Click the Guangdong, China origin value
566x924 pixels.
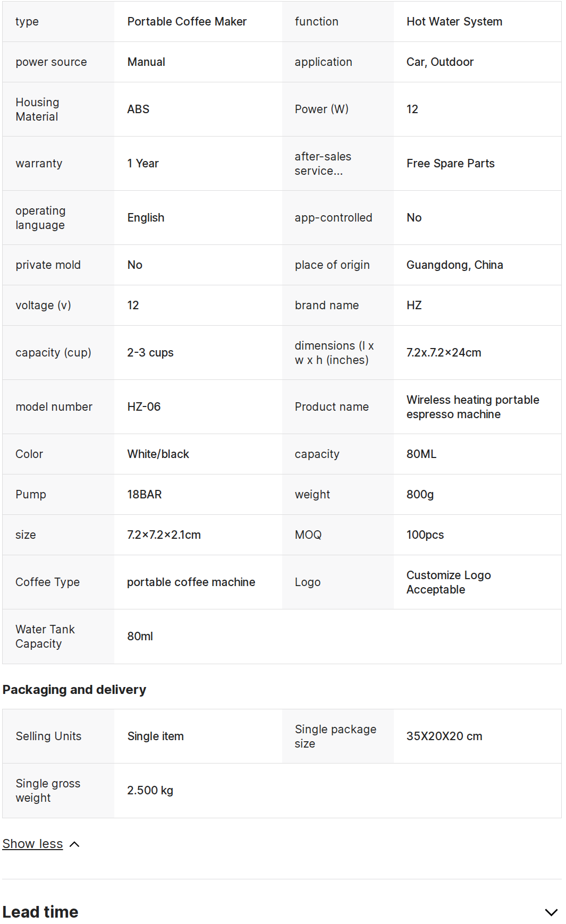tap(454, 265)
